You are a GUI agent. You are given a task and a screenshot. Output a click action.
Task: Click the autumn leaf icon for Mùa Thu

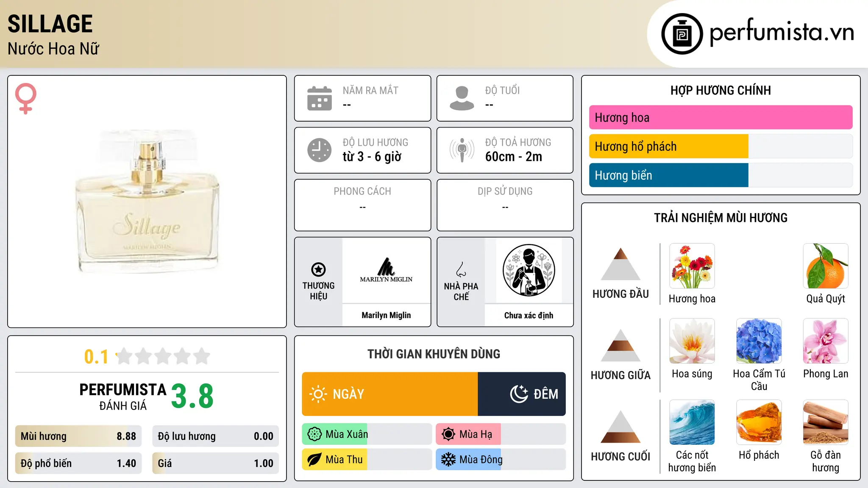tap(314, 460)
